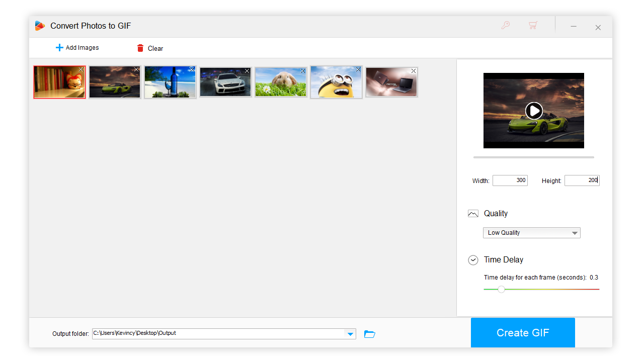Remove the minion image thumbnail
The height and width of the screenshot is (362, 644).
coord(358,69)
